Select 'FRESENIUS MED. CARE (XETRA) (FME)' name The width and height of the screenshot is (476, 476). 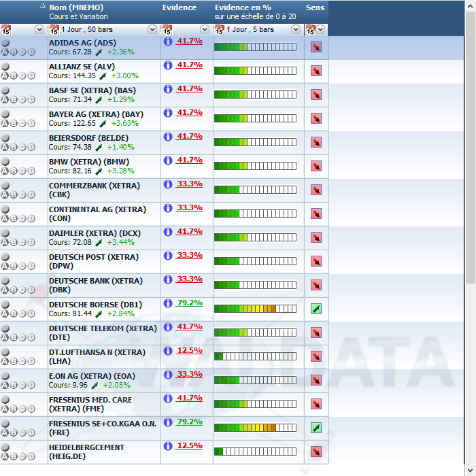[90, 405]
